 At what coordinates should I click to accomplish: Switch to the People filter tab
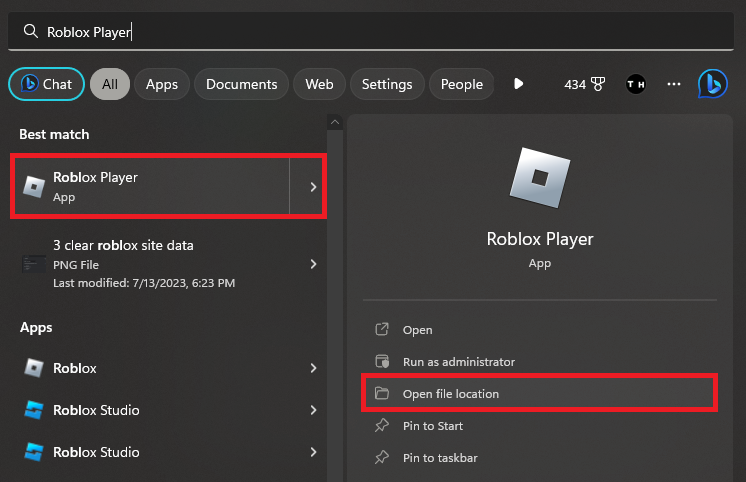coord(461,84)
